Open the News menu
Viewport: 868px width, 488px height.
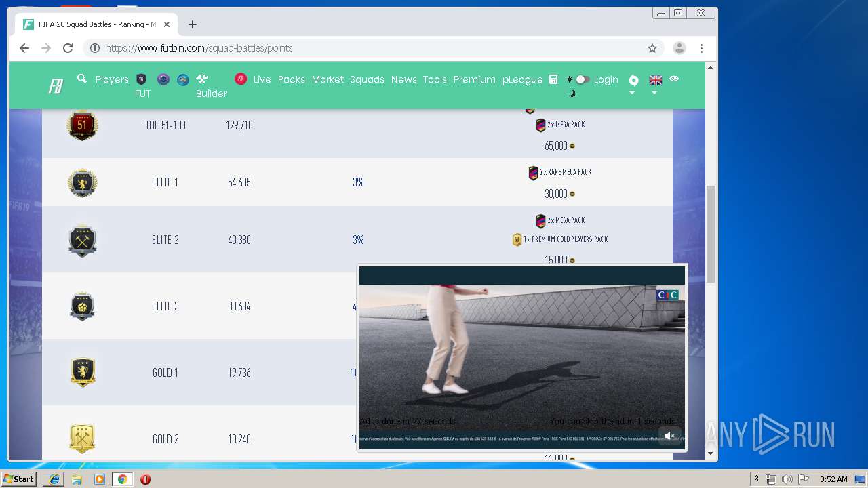pos(403,79)
